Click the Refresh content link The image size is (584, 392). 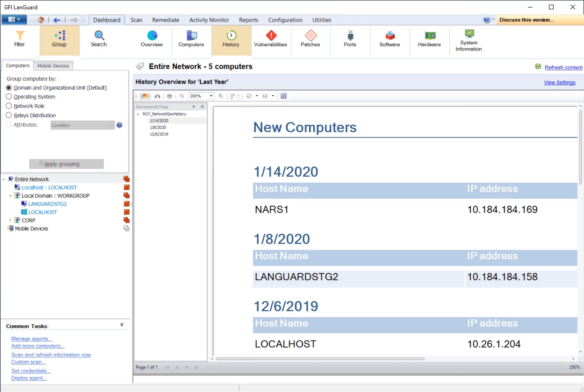pyautogui.click(x=563, y=67)
